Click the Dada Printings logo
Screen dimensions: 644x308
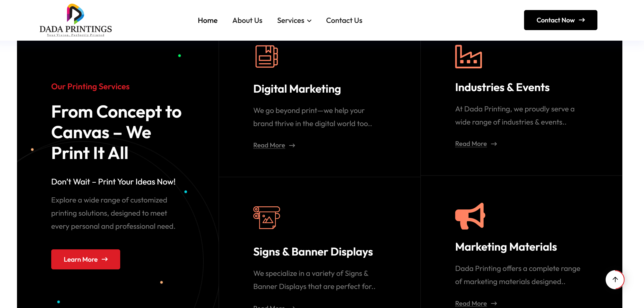coord(75,20)
